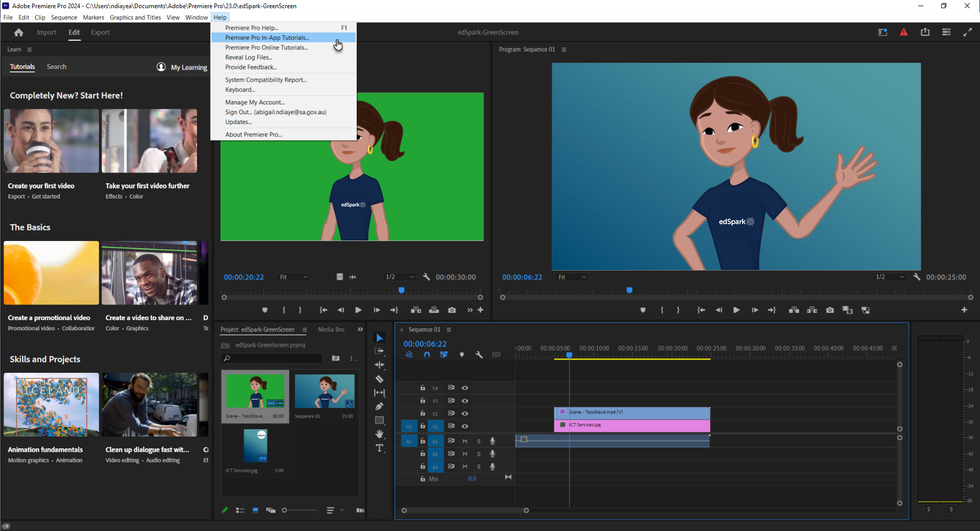Open Program monitor settings wrench
Image resolution: width=980 pixels, height=531 pixels.
click(917, 277)
